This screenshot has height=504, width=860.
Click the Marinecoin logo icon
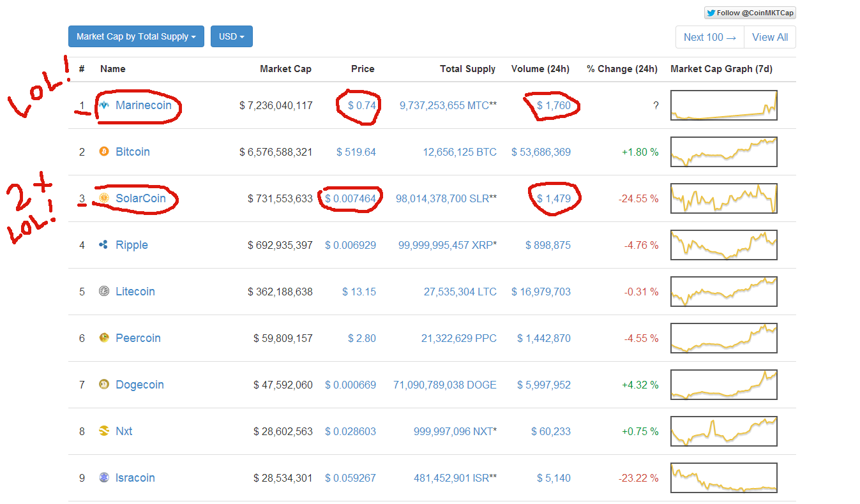104,105
